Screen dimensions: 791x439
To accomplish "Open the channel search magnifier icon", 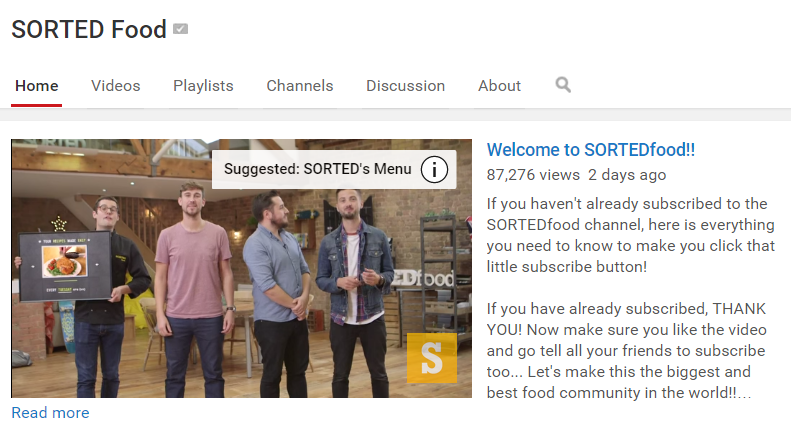I will 563,85.
